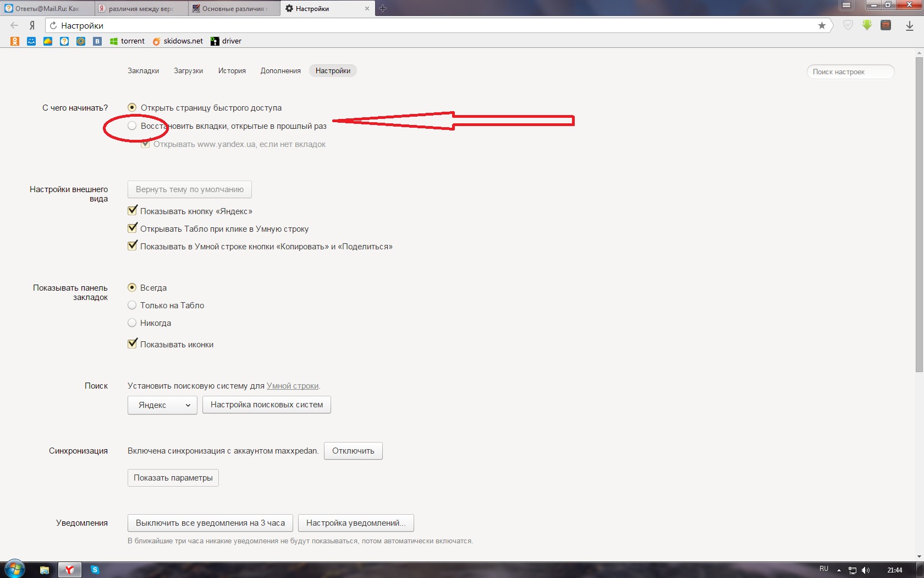Switch to the Ответы@Mail.Ru tab

click(47, 8)
